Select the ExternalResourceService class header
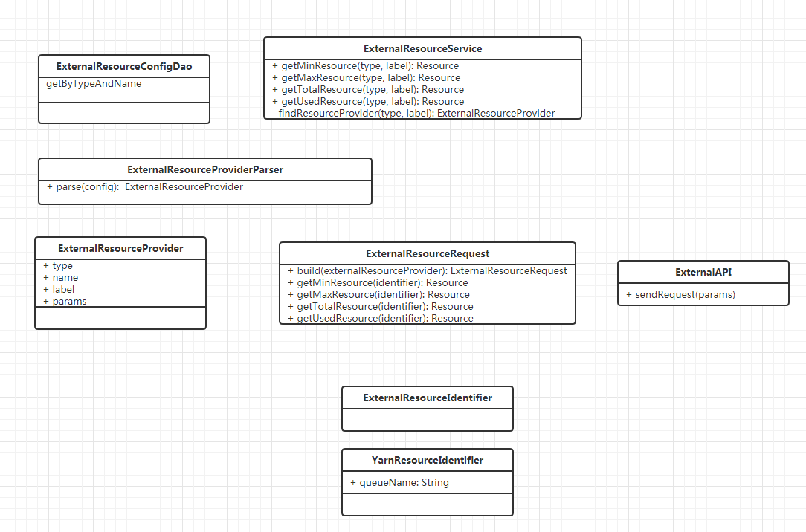Viewport: 806px width, 532px height. click(x=422, y=48)
